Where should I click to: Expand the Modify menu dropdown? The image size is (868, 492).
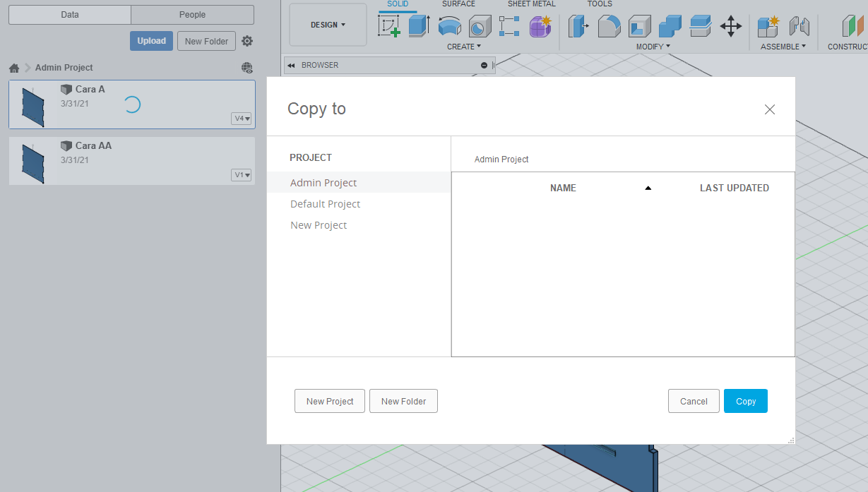[x=653, y=47]
